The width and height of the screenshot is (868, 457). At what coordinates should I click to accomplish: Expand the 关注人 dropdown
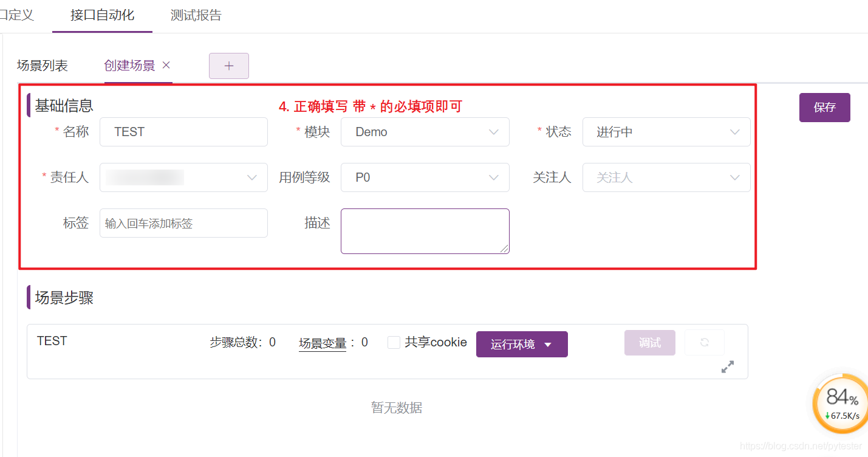tap(666, 177)
